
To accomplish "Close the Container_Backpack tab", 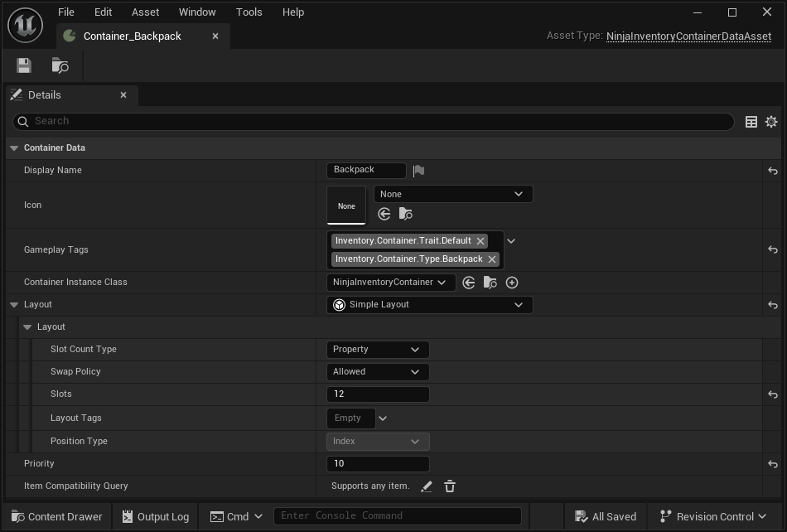I will [x=215, y=36].
